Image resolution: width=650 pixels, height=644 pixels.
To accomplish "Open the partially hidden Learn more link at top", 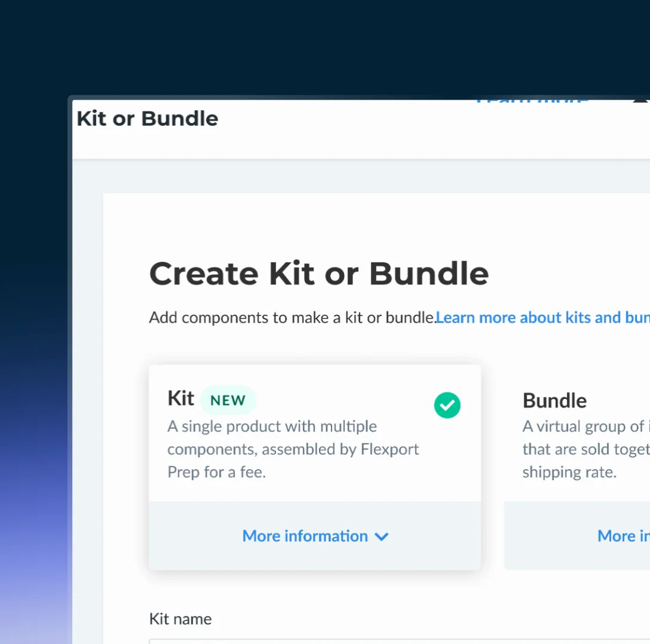I will [532, 101].
